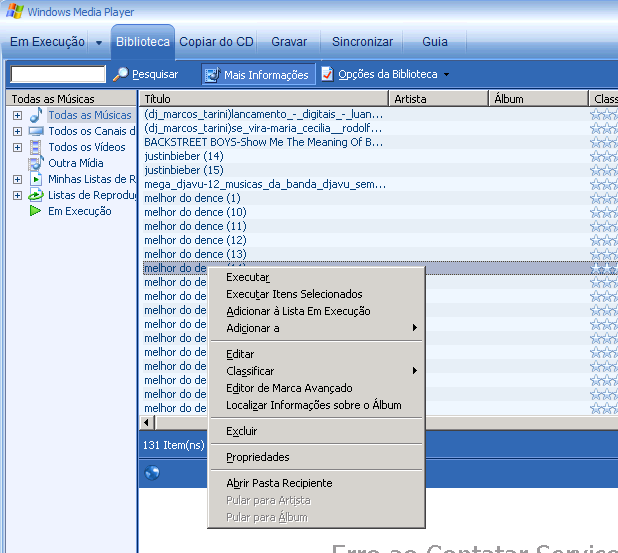Open the Guia tab

click(435, 42)
